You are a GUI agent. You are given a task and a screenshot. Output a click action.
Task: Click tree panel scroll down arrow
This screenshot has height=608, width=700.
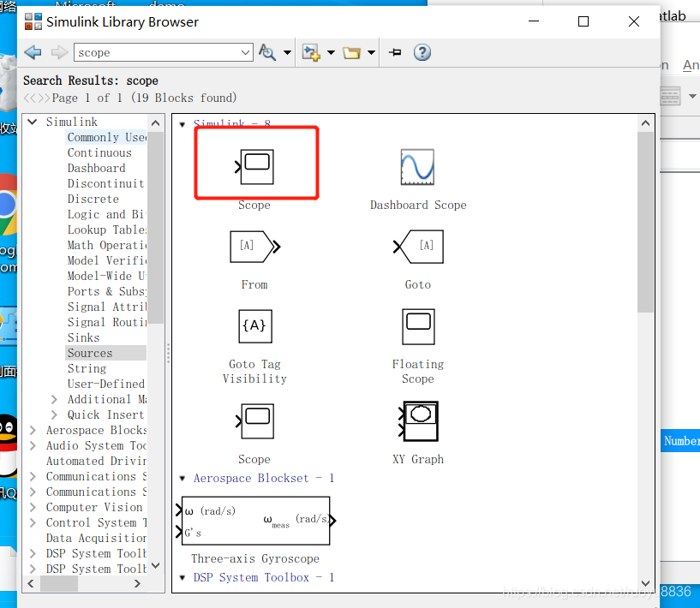click(x=155, y=565)
